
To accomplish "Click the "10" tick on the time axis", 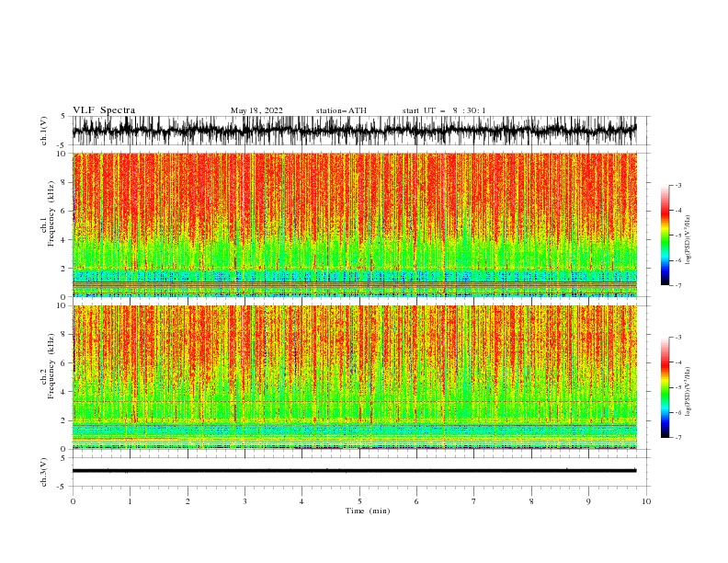I will tap(646, 501).
